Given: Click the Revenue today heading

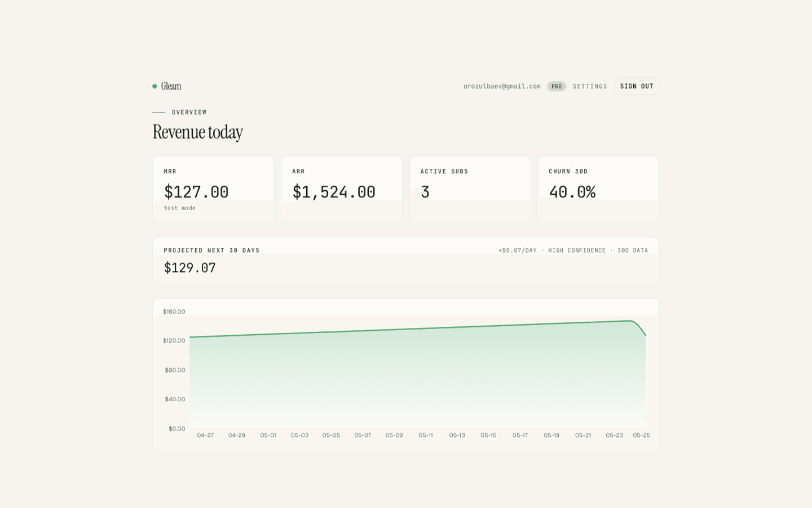Looking at the screenshot, I should [198, 132].
